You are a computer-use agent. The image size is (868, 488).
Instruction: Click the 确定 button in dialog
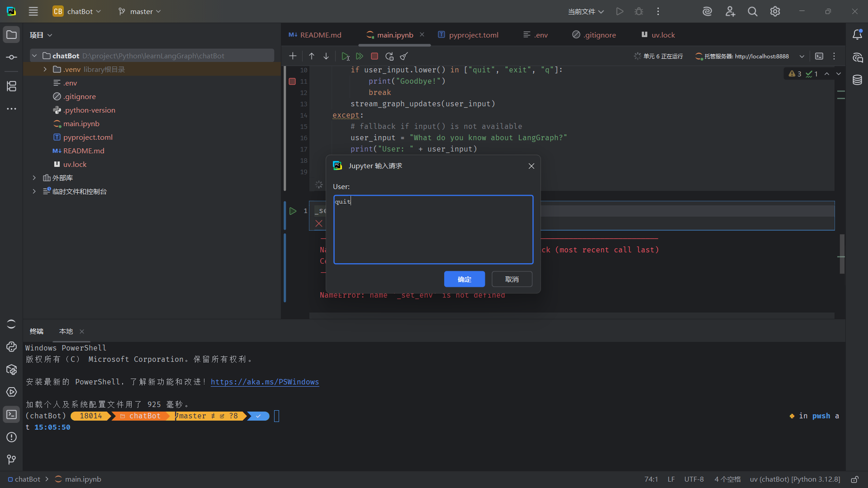pos(464,279)
